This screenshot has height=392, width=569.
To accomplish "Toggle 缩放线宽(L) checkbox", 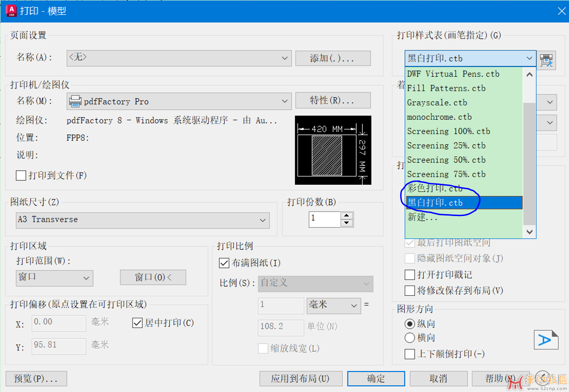I will point(263,348).
